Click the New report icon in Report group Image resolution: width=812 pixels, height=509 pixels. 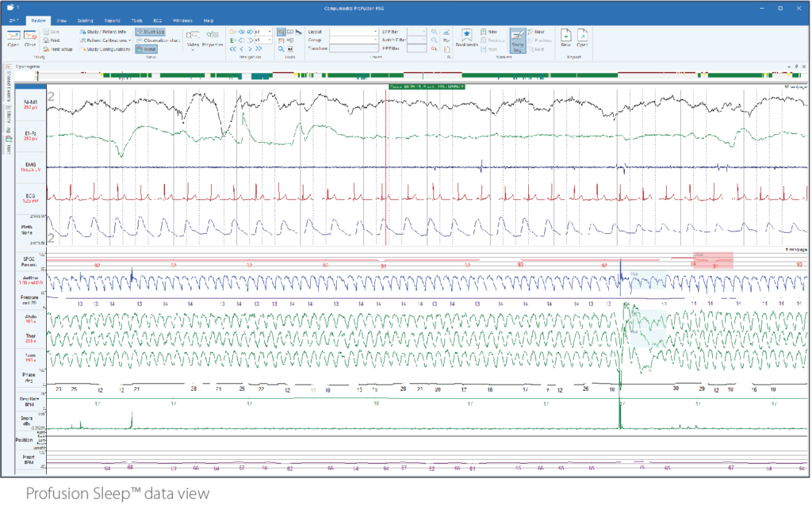pos(566,36)
